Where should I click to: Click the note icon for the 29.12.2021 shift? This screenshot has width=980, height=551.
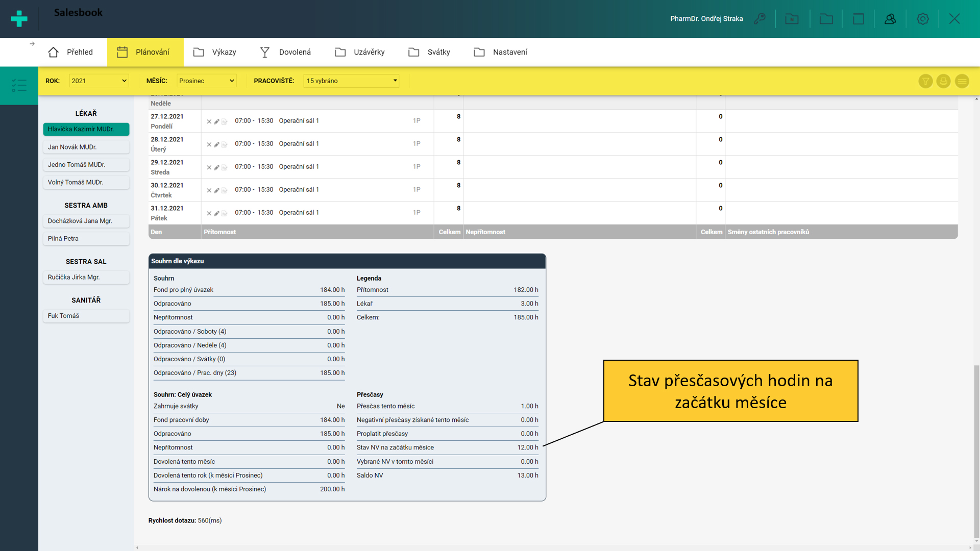click(224, 167)
